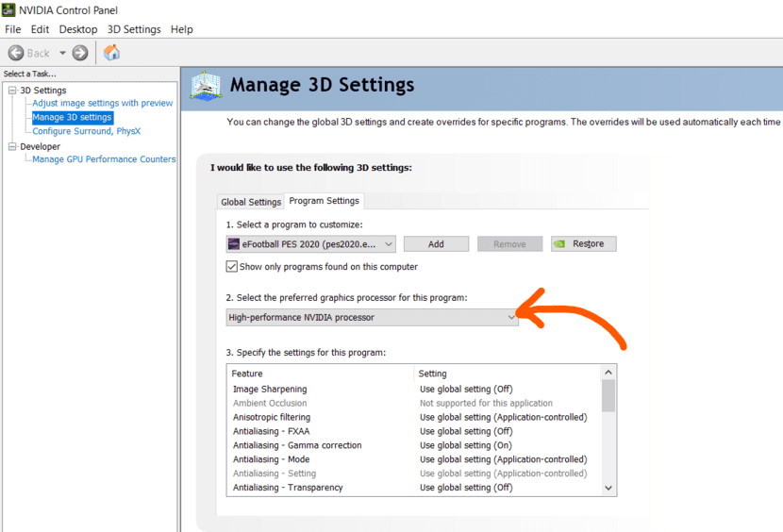This screenshot has height=532, width=783.
Task: Open the preferred graphics processor dropdown
Action: [372, 317]
